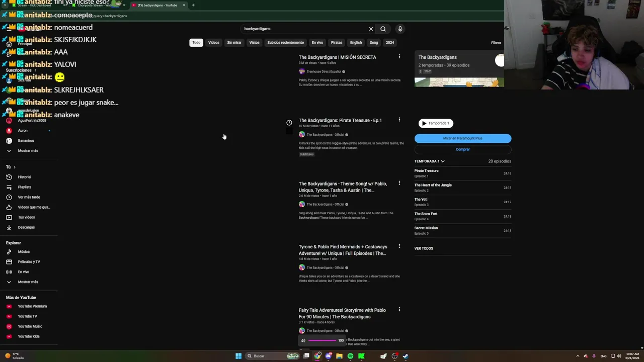Open Secret Mission Episodio 5
Screen dimensions: 644x362
point(463,230)
